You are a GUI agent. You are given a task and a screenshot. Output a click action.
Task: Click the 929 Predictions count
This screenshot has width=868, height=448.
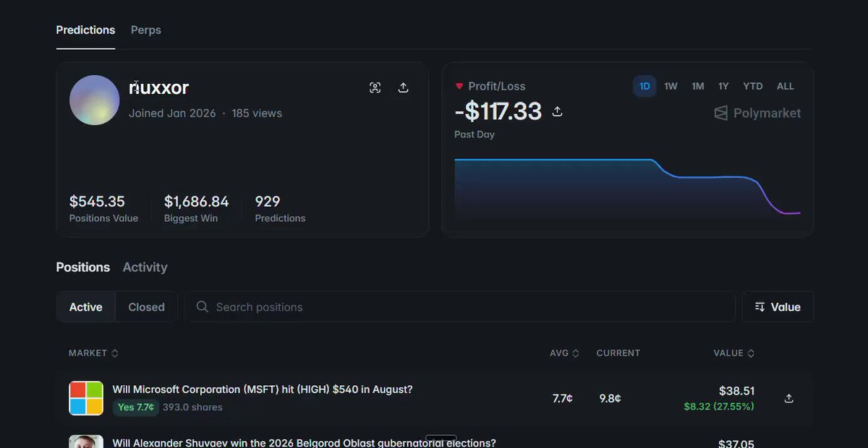click(268, 202)
